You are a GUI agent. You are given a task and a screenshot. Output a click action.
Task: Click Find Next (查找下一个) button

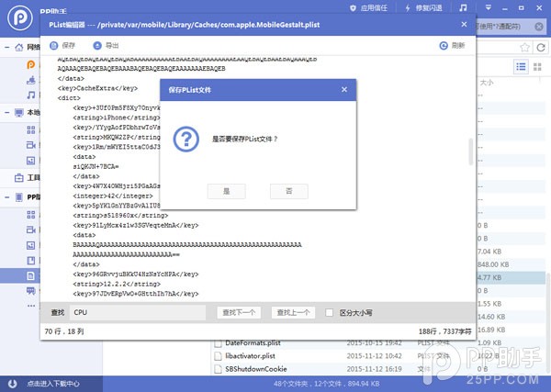239,312
